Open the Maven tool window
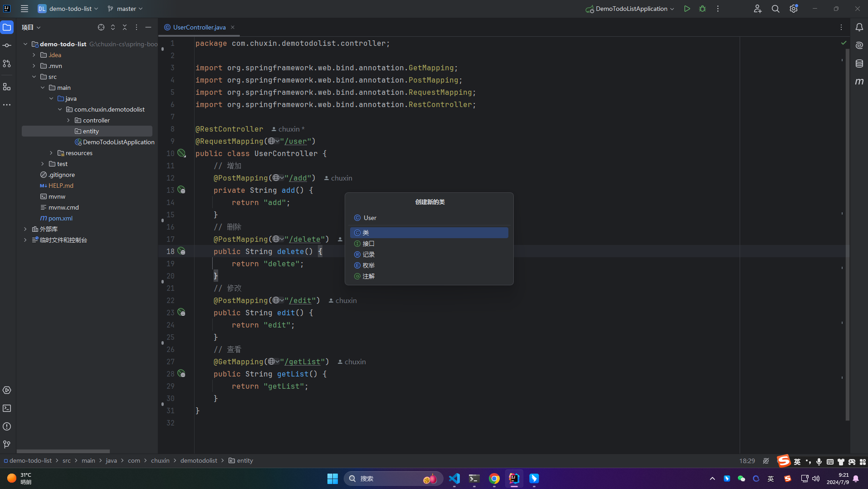This screenshot has height=489, width=868. pos(859,82)
